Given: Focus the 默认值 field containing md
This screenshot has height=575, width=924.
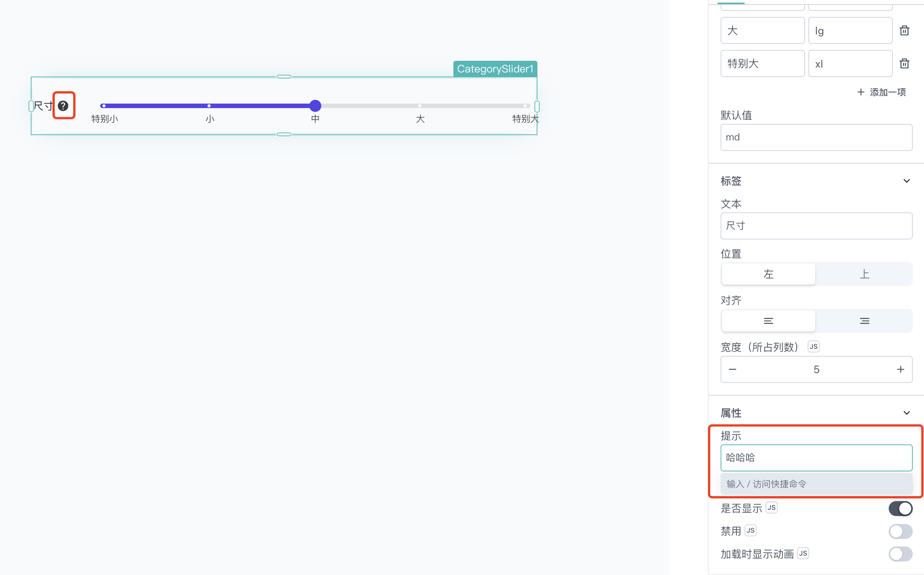Looking at the screenshot, I should coord(816,137).
